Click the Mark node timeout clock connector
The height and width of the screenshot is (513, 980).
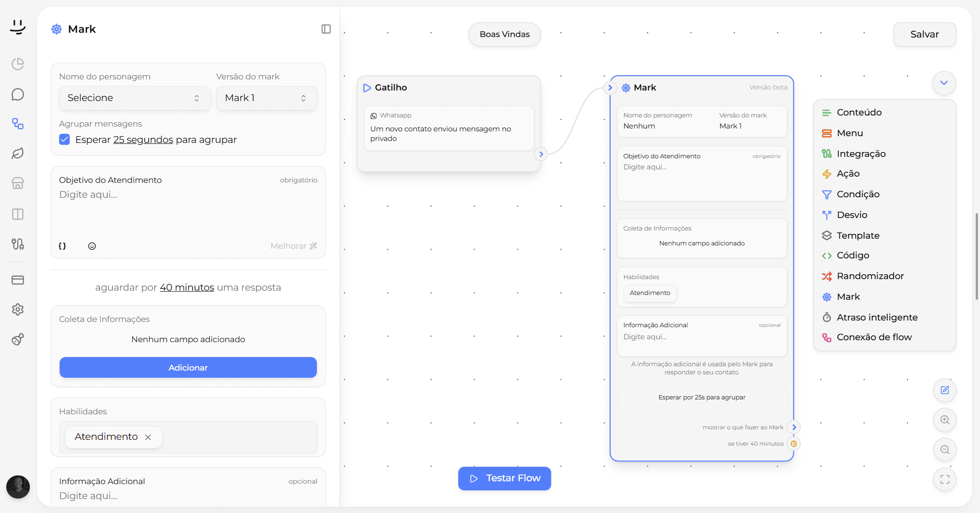click(794, 444)
